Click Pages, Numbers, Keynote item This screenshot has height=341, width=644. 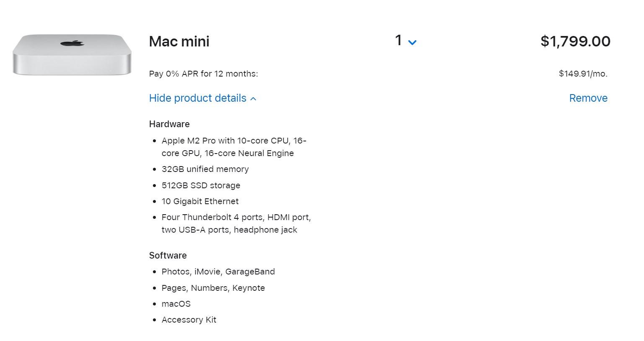pos(213,288)
